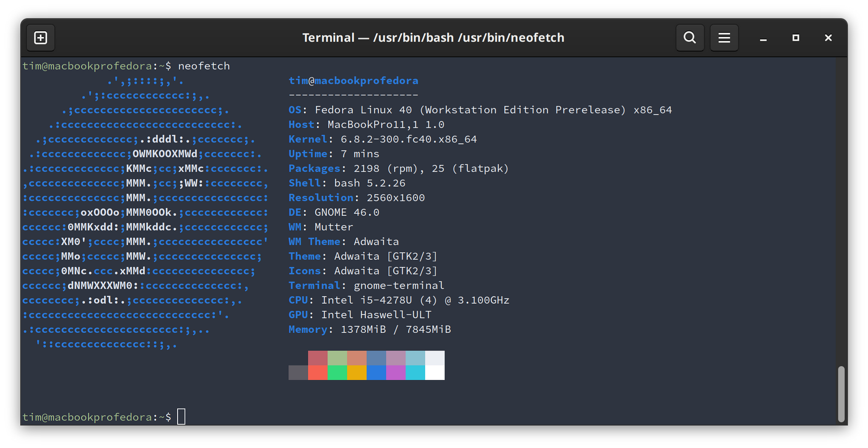The width and height of the screenshot is (868, 448).
Task: Click the 'tim@macbookprofedora' neofetch header
Action: coord(353,81)
